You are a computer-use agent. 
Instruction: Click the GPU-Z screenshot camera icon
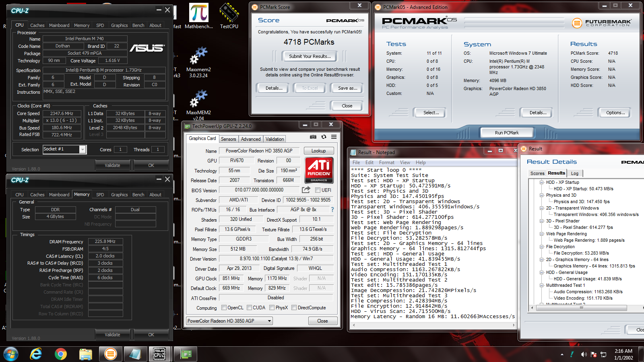(313, 137)
